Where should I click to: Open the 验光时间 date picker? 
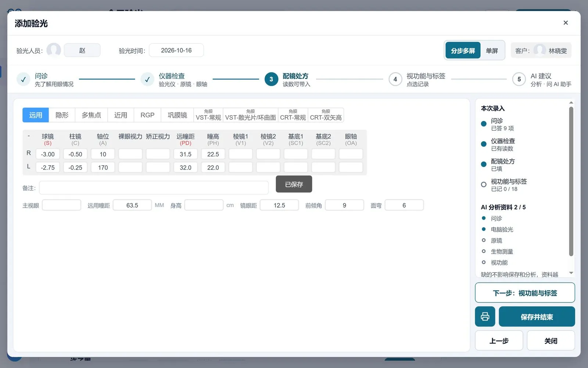pos(176,50)
